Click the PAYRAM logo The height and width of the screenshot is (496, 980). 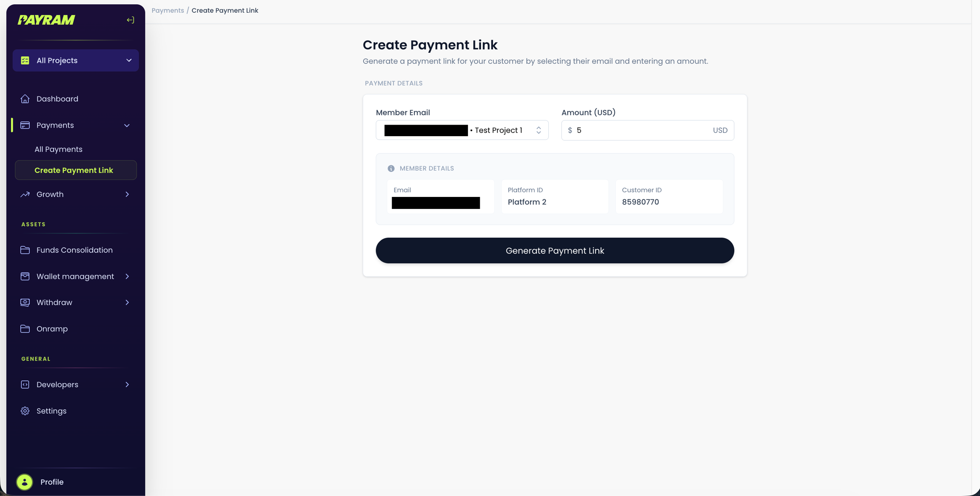[47, 20]
